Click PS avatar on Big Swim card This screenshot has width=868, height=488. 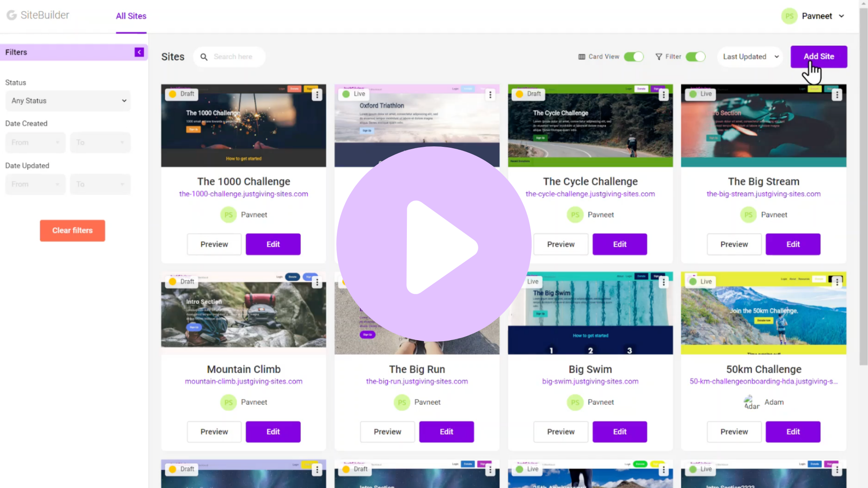(x=575, y=402)
